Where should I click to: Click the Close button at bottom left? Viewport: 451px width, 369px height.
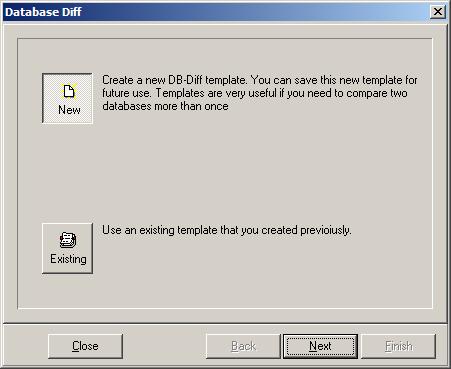[85, 346]
